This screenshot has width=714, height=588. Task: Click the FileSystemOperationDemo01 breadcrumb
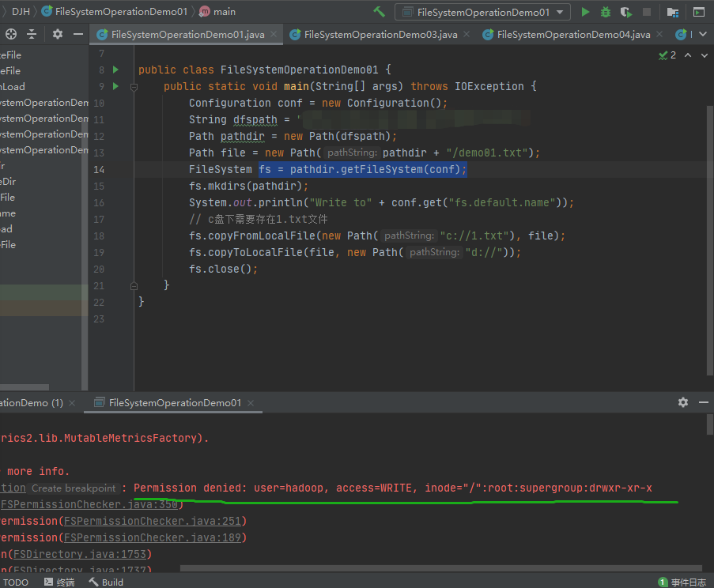[x=115, y=12]
